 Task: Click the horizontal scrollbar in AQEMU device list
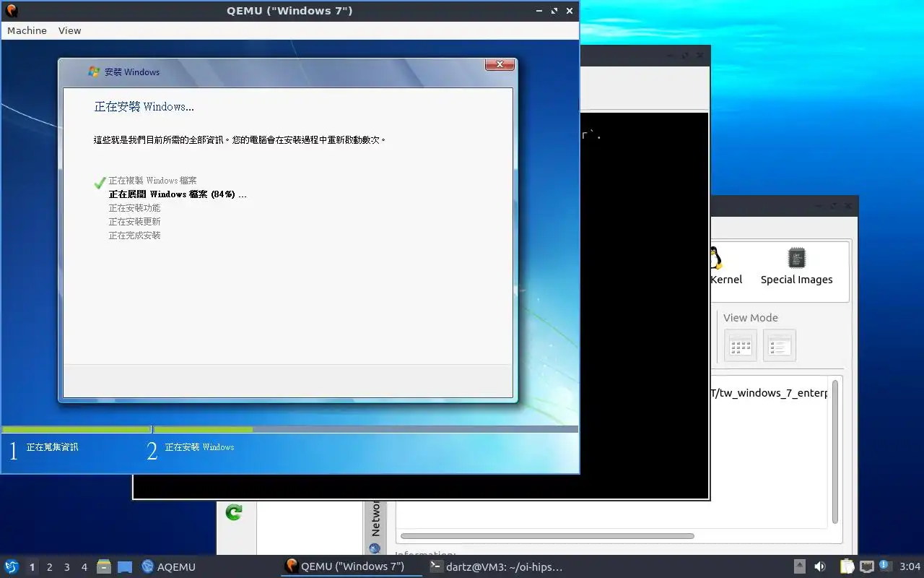click(546, 536)
